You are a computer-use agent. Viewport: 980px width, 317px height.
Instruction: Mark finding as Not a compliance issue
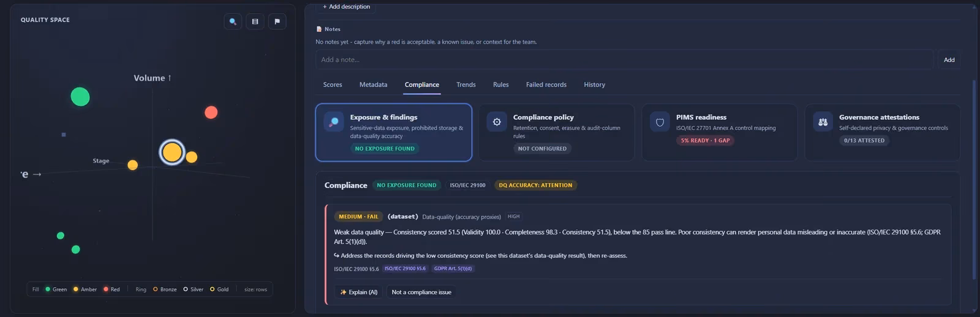pos(421,292)
